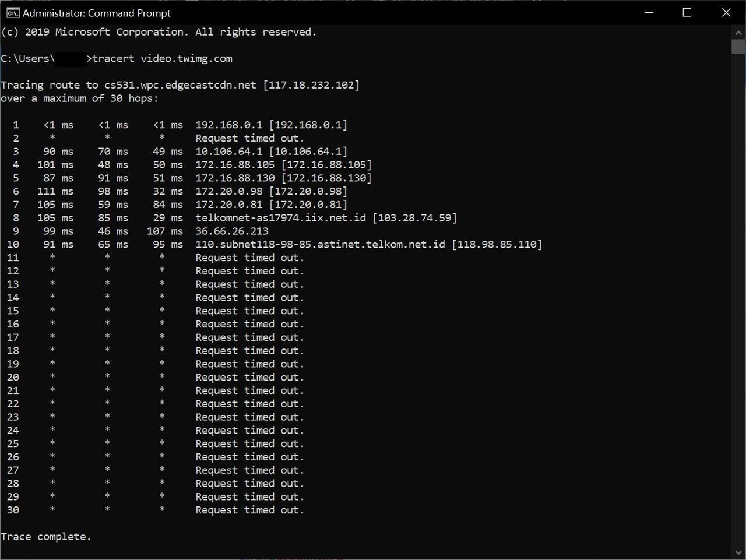
Task: Open the Command Prompt system menu icon
Action: [x=12, y=13]
